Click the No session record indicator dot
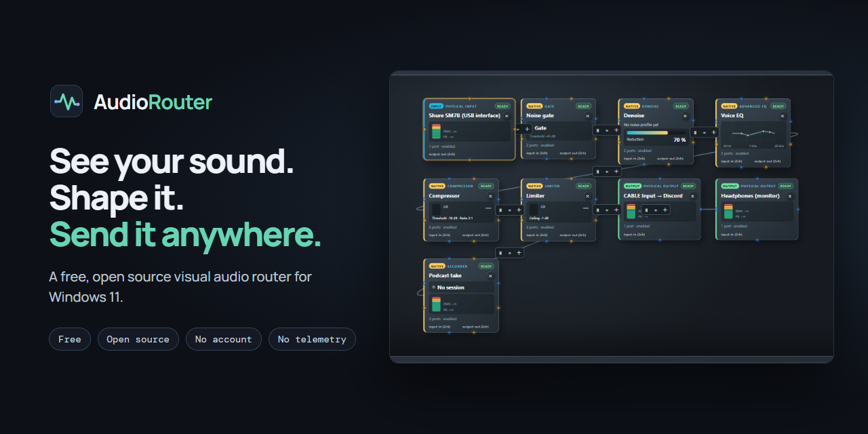This screenshot has height=434, width=868. pos(434,288)
